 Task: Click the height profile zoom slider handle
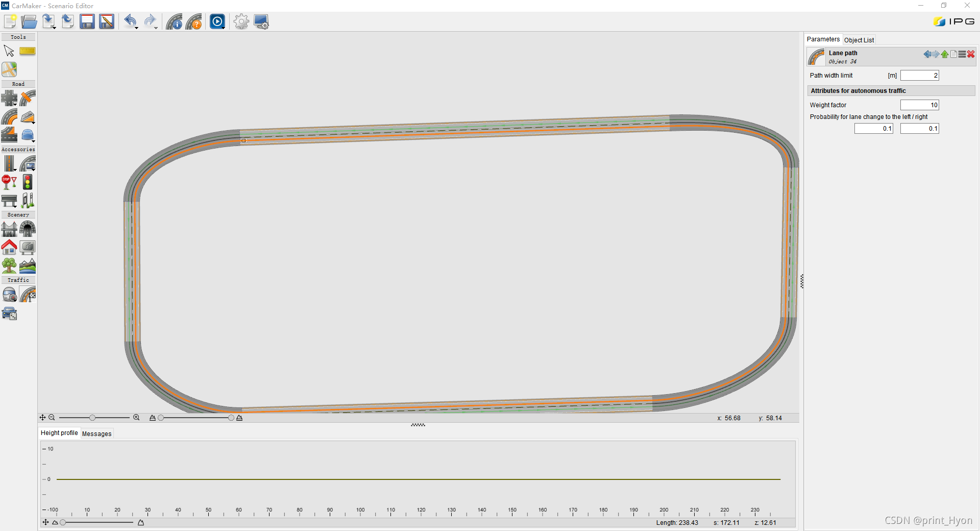(x=63, y=522)
